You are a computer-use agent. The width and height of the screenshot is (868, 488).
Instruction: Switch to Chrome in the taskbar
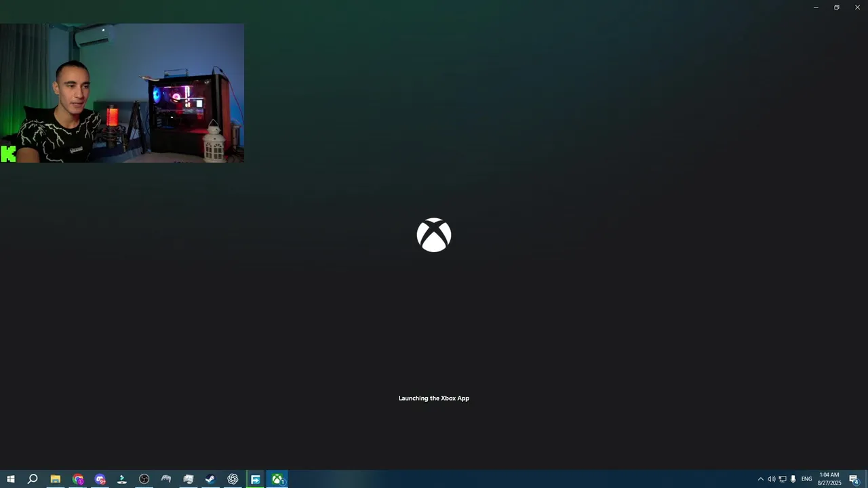78,479
